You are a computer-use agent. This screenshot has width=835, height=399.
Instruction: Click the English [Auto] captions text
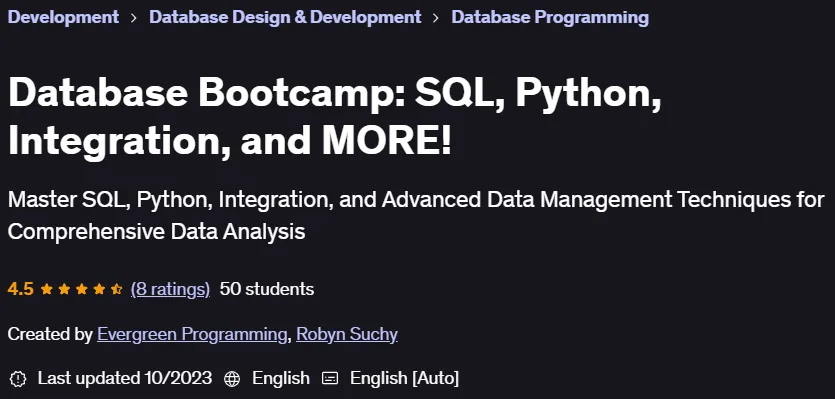point(404,379)
